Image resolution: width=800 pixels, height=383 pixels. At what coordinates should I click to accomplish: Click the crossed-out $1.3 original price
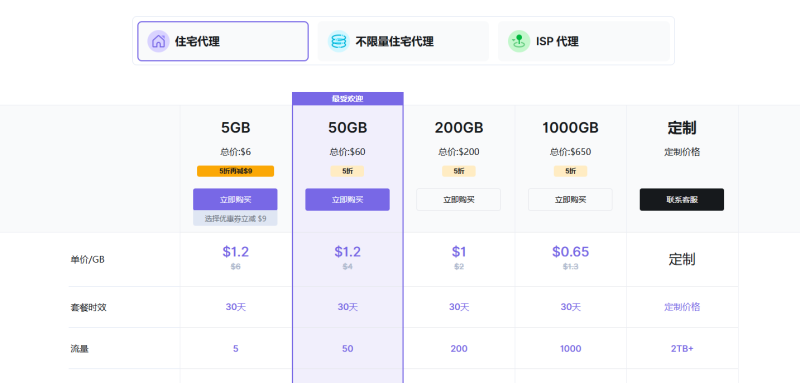point(570,266)
